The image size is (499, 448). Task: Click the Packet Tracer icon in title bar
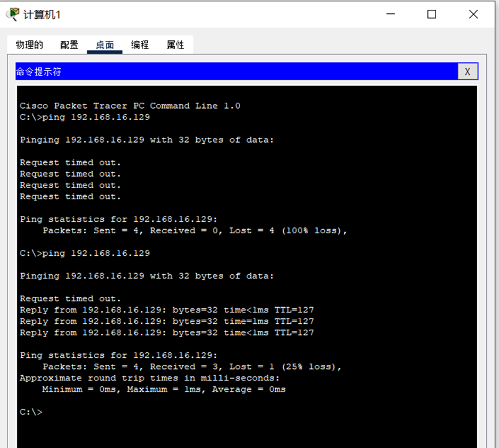(13, 14)
